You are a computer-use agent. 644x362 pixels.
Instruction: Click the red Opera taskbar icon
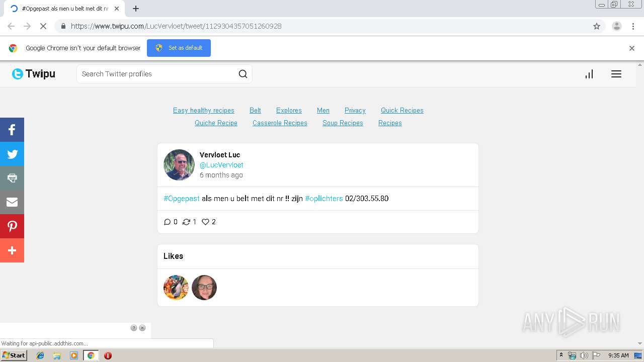[108, 355]
